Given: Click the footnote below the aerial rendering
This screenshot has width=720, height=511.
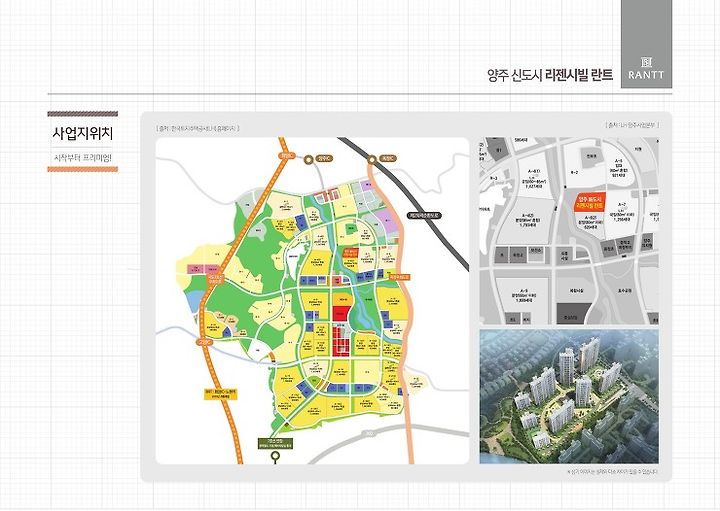Looking at the screenshot, I should click(613, 472).
